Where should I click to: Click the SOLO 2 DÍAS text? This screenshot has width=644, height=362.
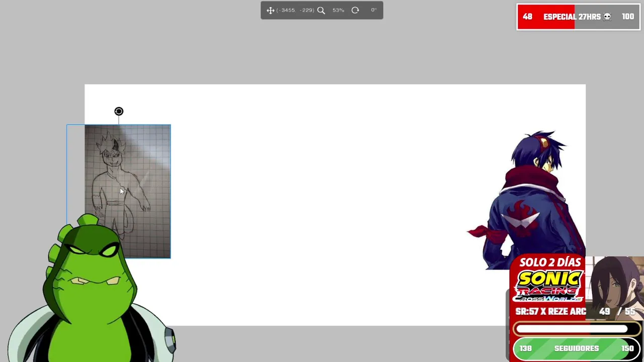click(550, 262)
